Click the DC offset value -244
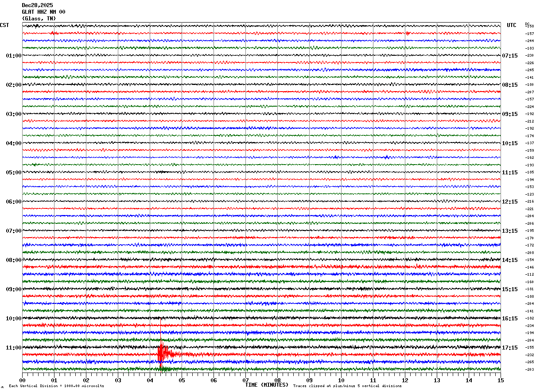The width and height of the screenshot is (536, 392). [529, 41]
